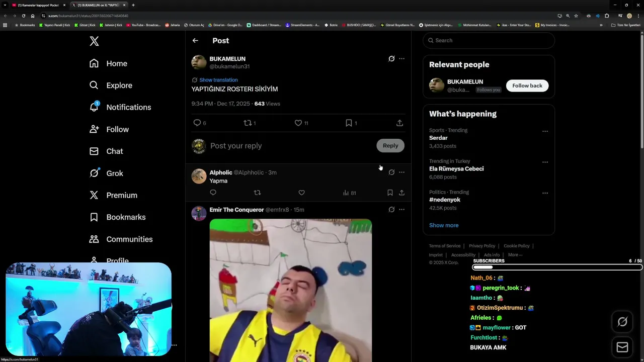The width and height of the screenshot is (644, 362).
Task: Open more options on Alpholic's reply
Action: (401, 172)
